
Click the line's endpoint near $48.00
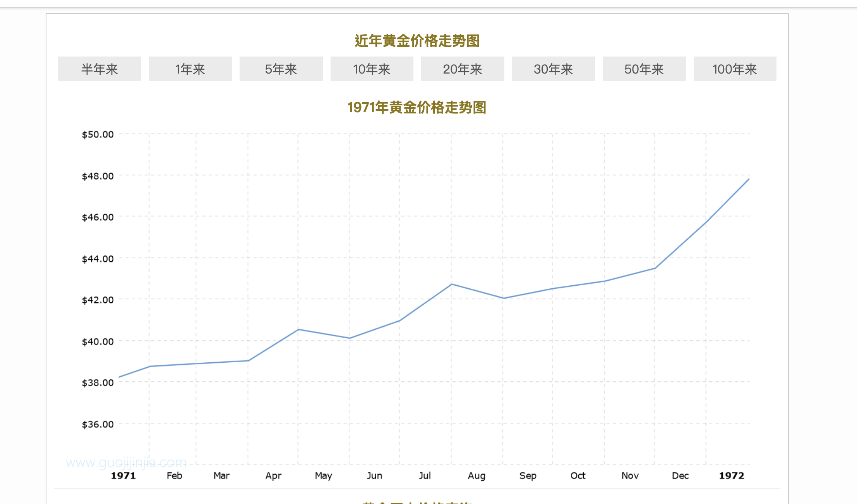coord(749,179)
